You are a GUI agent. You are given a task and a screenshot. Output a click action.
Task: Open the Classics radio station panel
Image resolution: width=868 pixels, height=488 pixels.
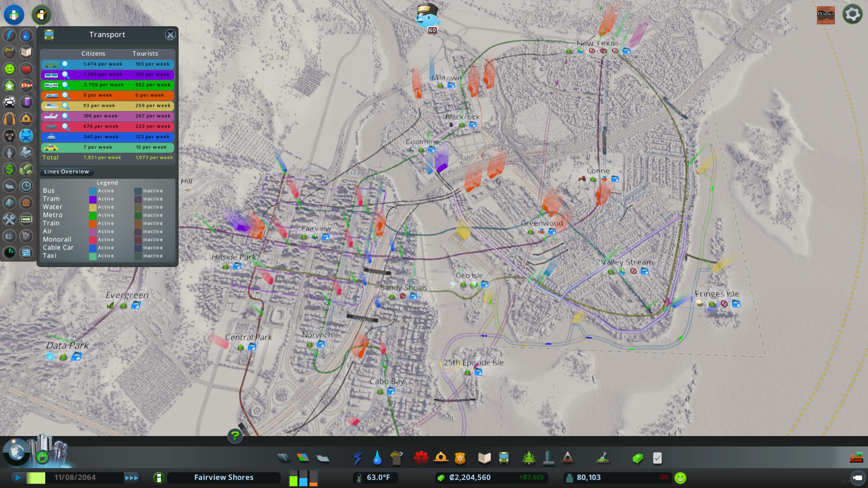tap(826, 14)
